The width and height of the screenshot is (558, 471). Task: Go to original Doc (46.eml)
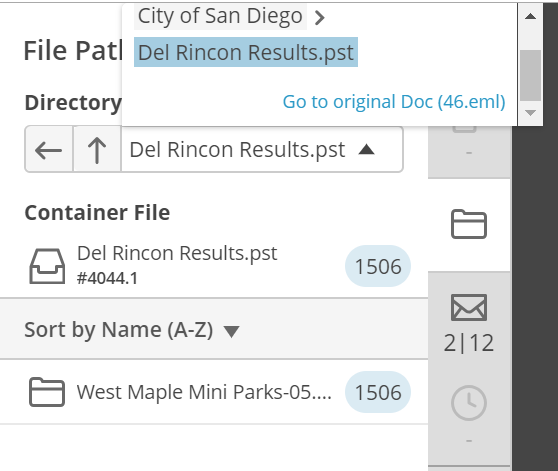[x=394, y=102]
